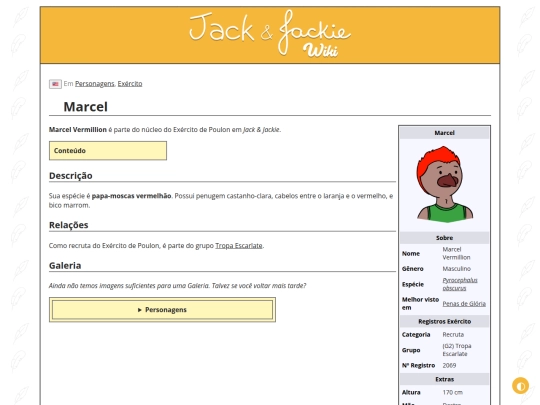This screenshot has width=540, height=405.
Task: View Marcel's portrait image
Action: [x=445, y=184]
